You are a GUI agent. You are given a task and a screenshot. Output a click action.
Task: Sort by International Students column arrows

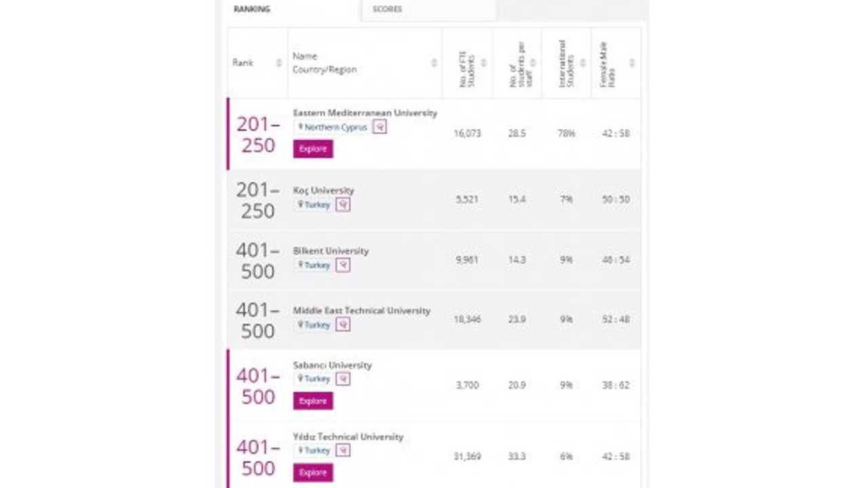(x=583, y=63)
